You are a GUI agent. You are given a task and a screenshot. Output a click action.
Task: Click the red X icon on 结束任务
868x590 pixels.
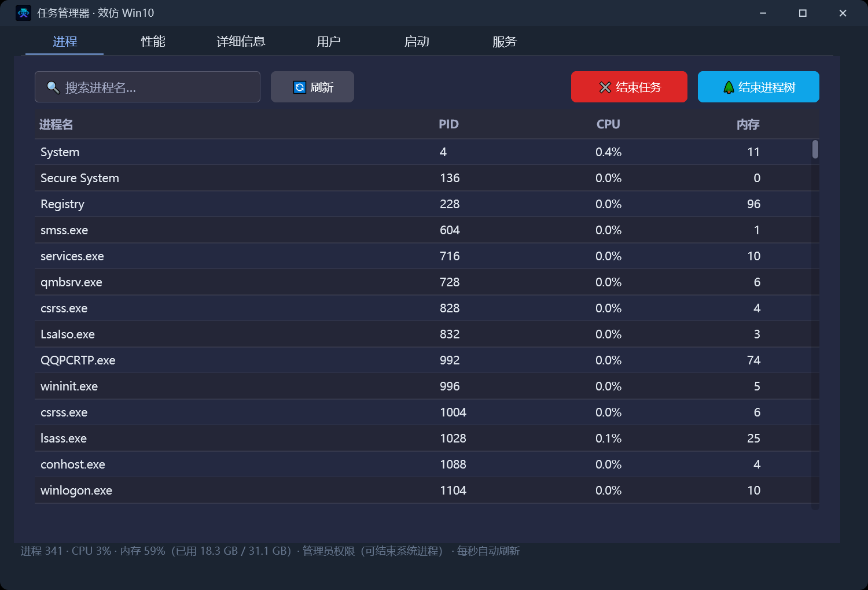coord(605,87)
